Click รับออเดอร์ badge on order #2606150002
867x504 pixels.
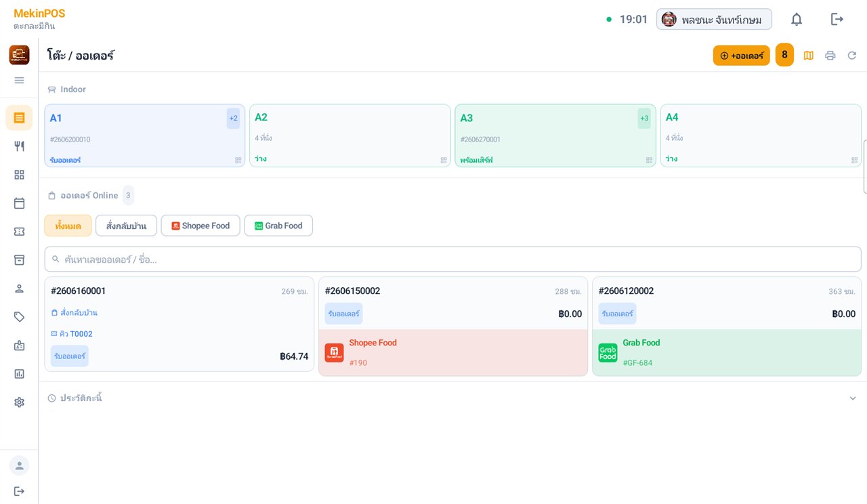pyautogui.click(x=343, y=314)
